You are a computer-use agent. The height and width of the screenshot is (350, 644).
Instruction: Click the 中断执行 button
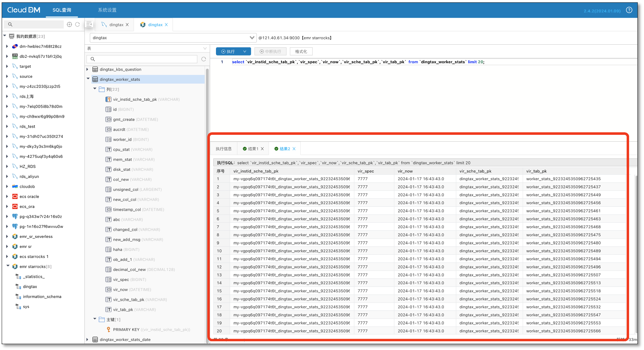tap(270, 52)
